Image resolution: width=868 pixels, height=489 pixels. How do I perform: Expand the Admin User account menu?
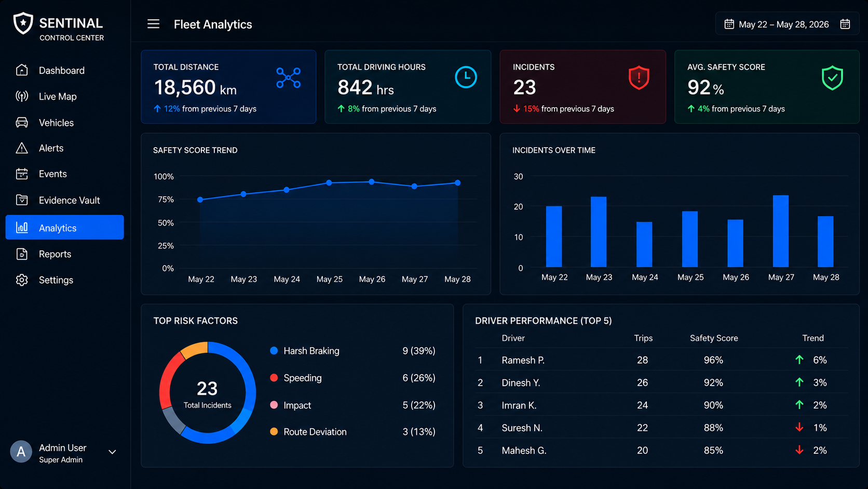(112, 452)
